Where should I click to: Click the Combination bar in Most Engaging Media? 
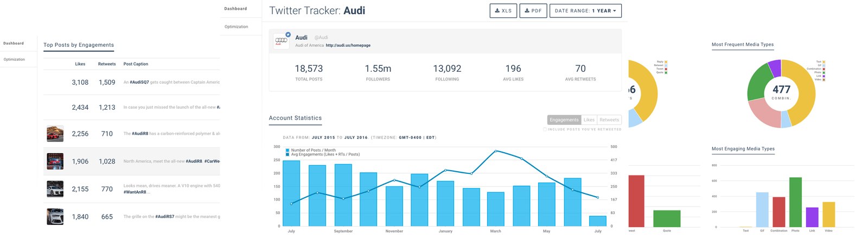tap(778, 212)
